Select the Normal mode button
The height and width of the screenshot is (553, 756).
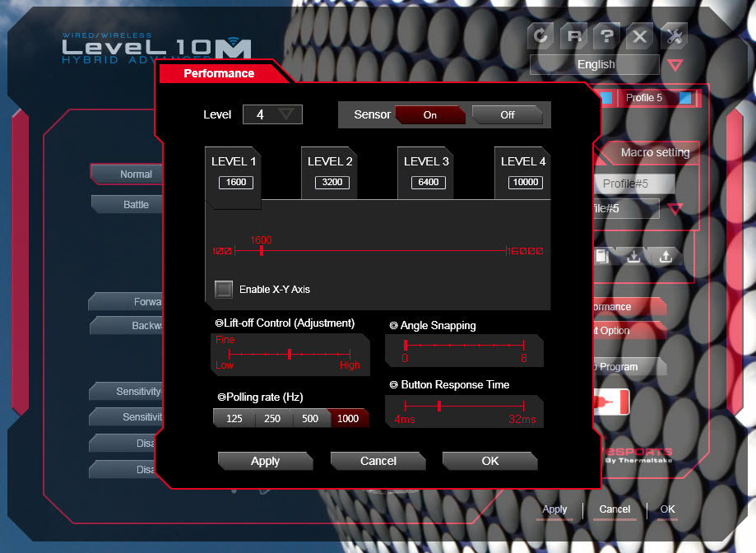(x=127, y=174)
